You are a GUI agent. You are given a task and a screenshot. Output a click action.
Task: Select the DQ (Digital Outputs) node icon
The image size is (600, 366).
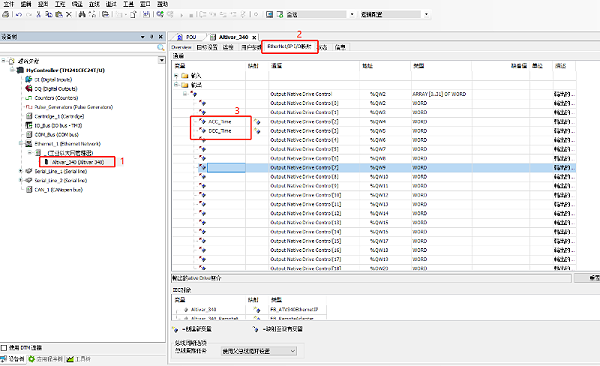click(x=29, y=88)
